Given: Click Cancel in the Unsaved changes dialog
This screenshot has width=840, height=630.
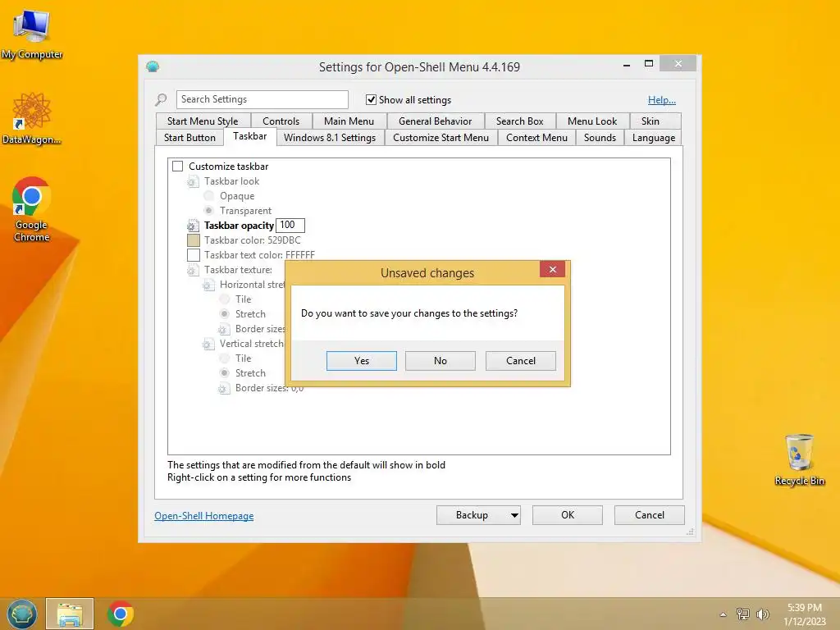Looking at the screenshot, I should [521, 361].
